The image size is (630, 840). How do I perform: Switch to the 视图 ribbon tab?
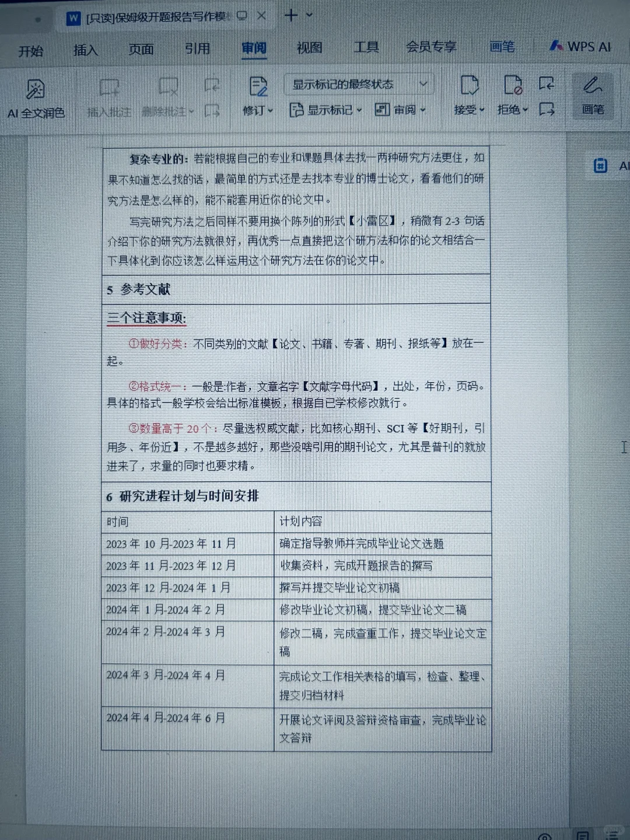[309, 47]
